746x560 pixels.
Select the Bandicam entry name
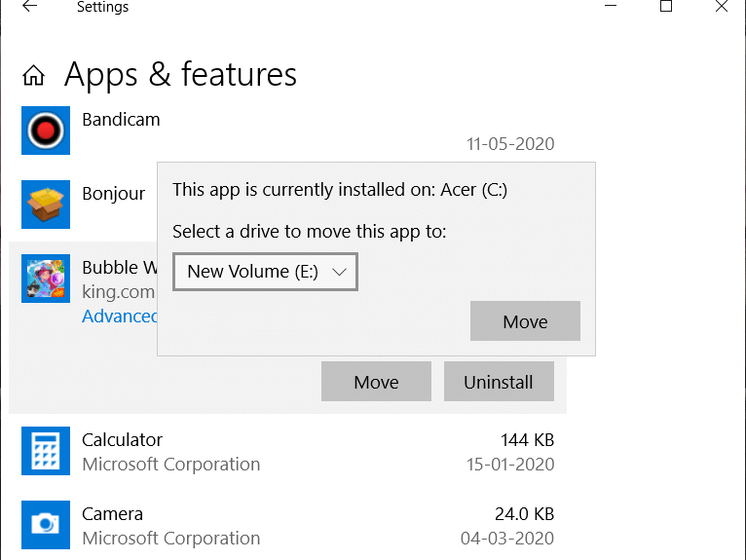(121, 120)
